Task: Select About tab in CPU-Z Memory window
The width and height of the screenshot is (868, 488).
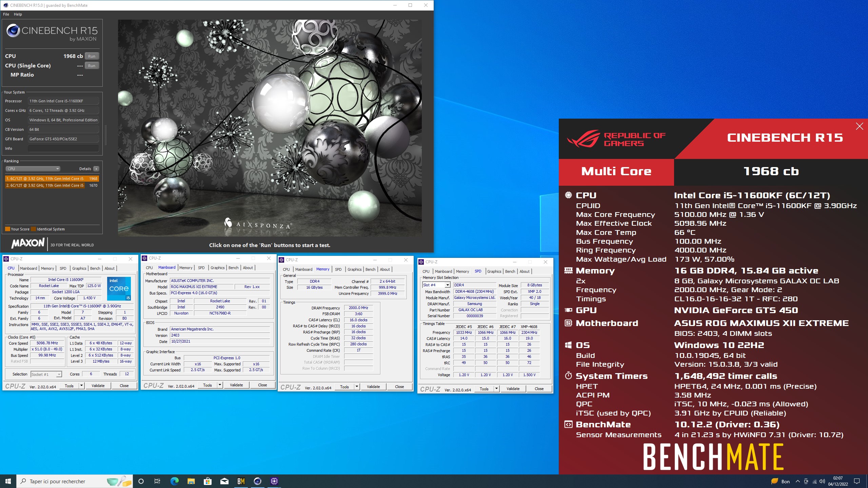Action: [x=384, y=269]
